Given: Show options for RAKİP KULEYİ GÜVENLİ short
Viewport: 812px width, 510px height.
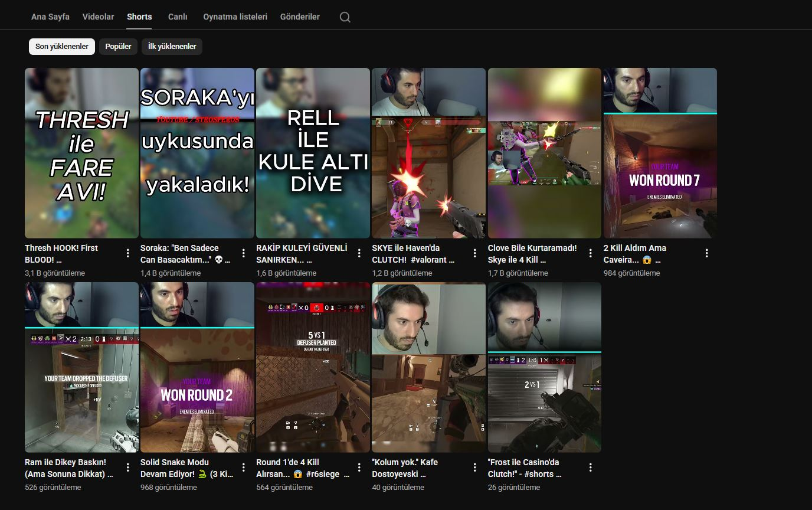Looking at the screenshot, I should click(x=359, y=253).
